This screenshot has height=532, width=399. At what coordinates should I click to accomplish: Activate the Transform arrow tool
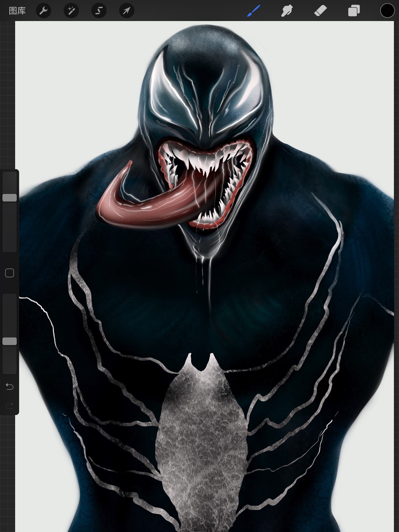[127, 11]
